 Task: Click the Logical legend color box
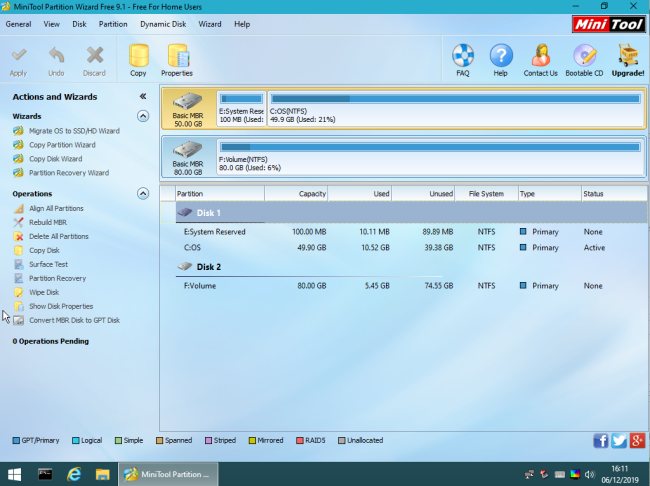[75, 440]
